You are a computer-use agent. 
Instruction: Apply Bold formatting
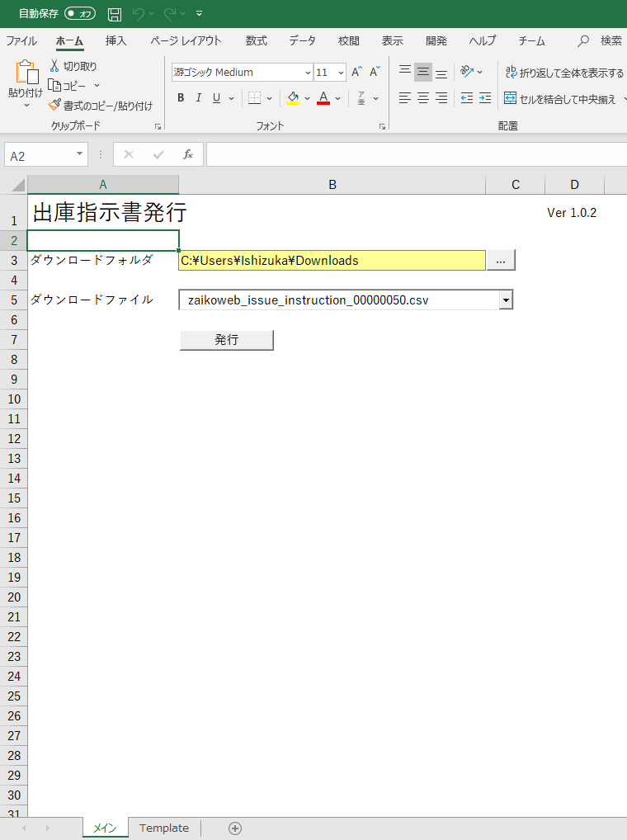pyautogui.click(x=181, y=98)
